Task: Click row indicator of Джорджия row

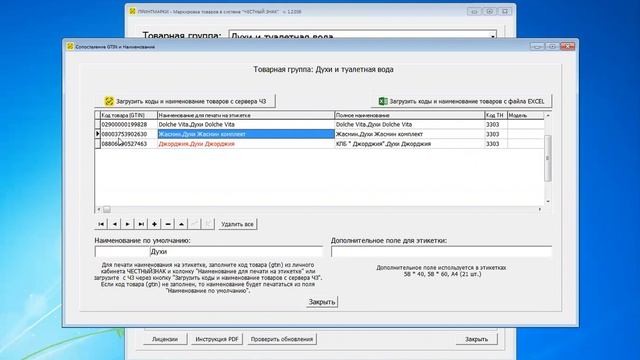Action: 98,144
